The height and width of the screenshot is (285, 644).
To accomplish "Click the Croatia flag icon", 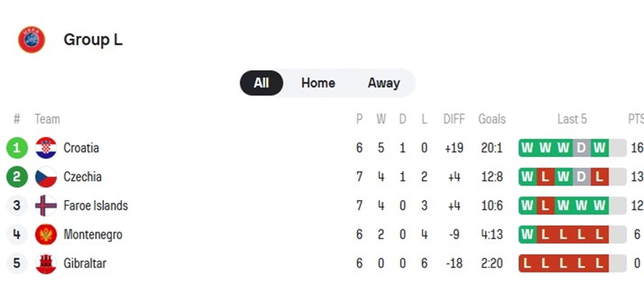I will pos(46,148).
